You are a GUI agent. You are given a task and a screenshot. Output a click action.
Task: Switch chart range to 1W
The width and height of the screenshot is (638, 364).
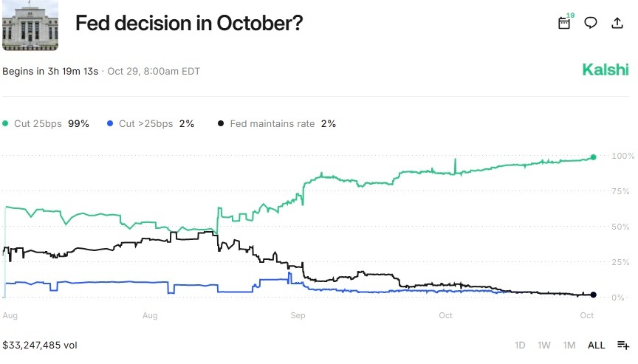(543, 345)
